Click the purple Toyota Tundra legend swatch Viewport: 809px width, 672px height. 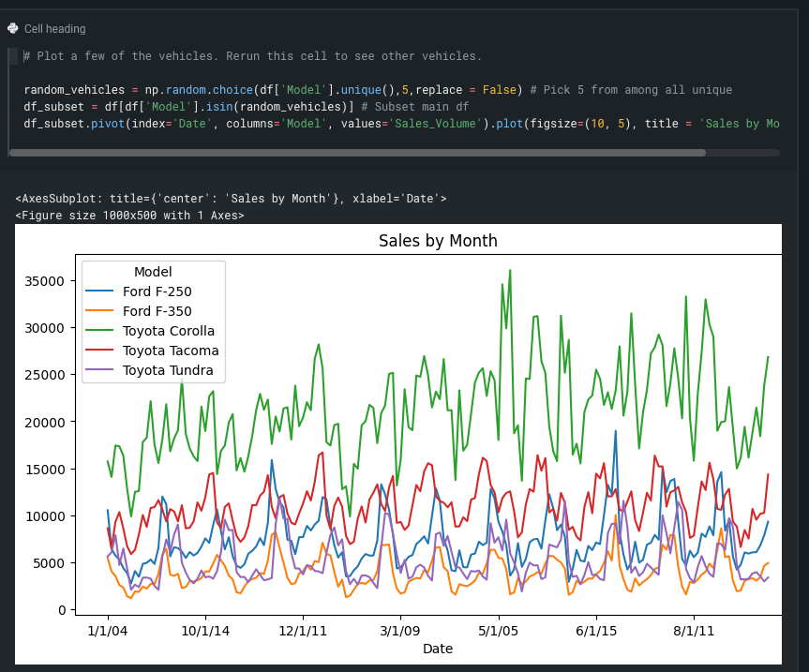[100, 370]
